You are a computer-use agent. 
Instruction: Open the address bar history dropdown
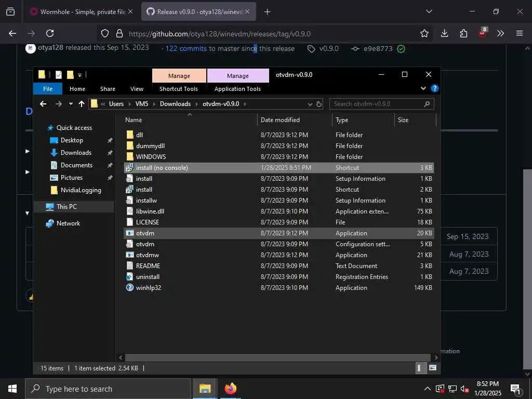coord(310,104)
